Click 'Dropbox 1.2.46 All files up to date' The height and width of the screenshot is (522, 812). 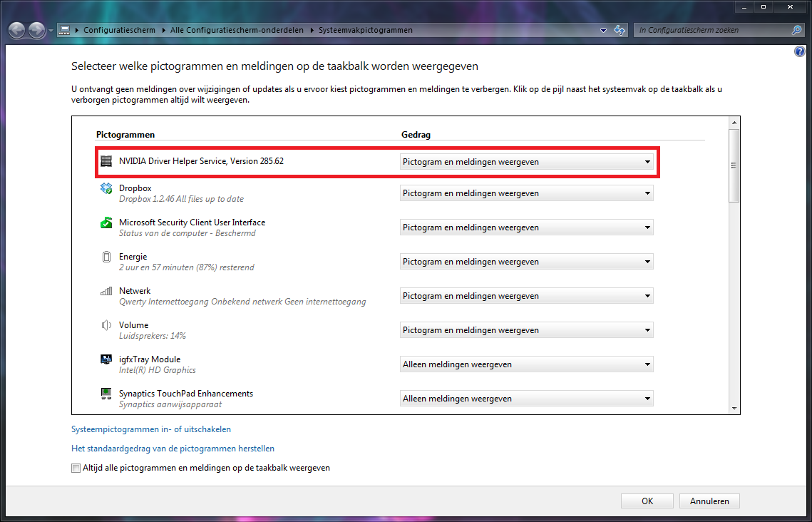181,199
